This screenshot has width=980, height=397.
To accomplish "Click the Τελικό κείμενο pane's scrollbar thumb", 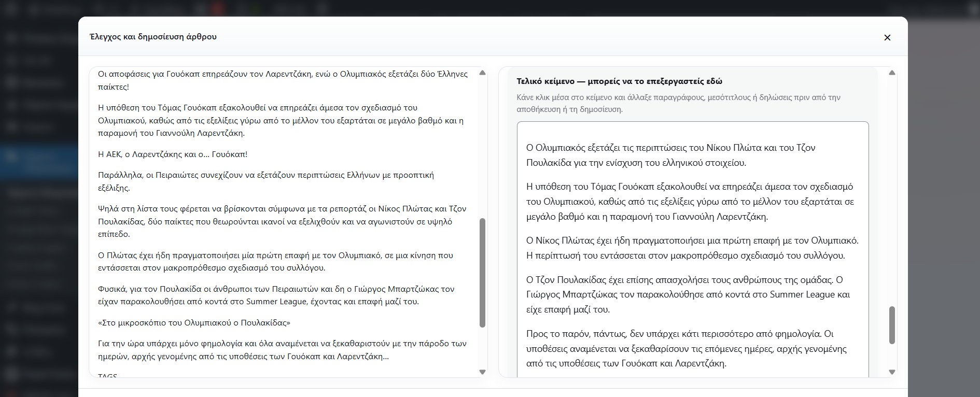I will [892, 325].
